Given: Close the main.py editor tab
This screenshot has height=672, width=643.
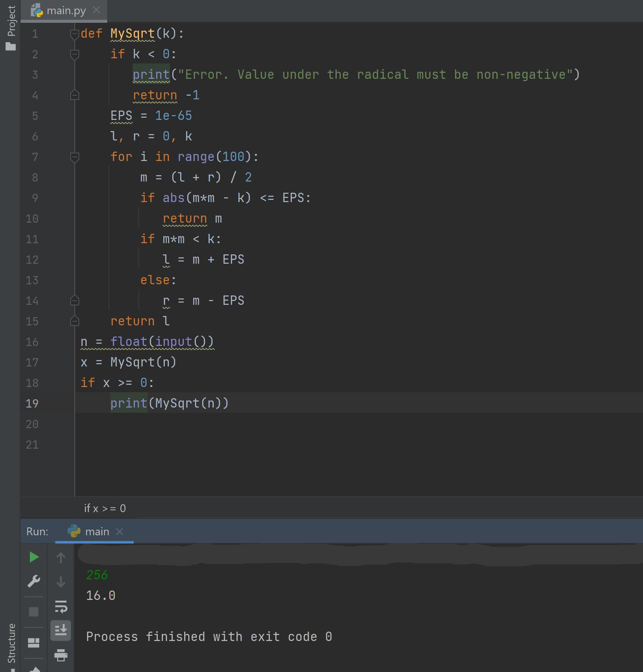Looking at the screenshot, I should pyautogui.click(x=96, y=10).
